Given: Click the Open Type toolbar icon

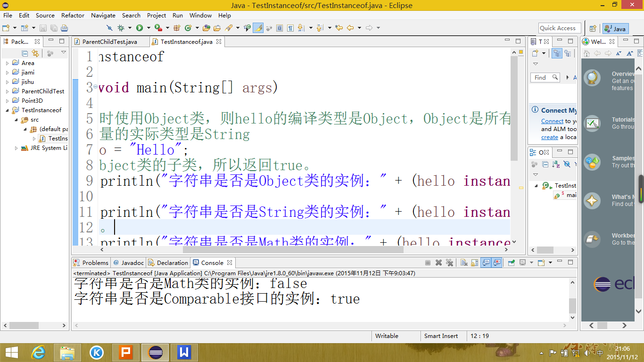Looking at the screenshot, I should (206, 28).
